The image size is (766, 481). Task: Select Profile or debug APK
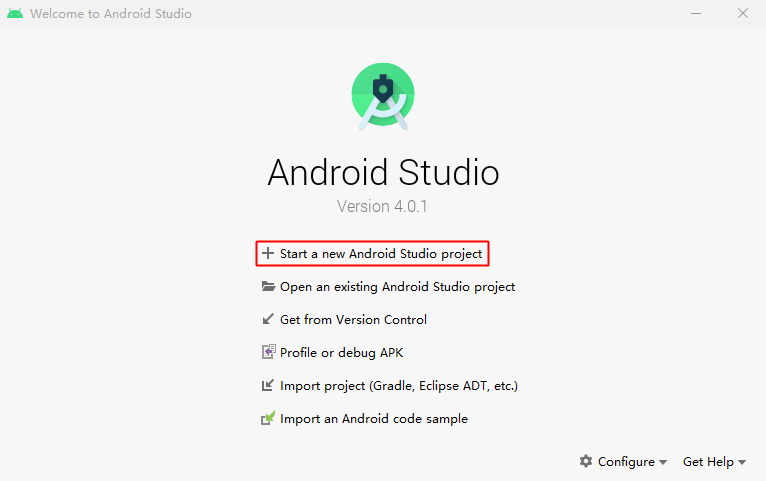(341, 353)
